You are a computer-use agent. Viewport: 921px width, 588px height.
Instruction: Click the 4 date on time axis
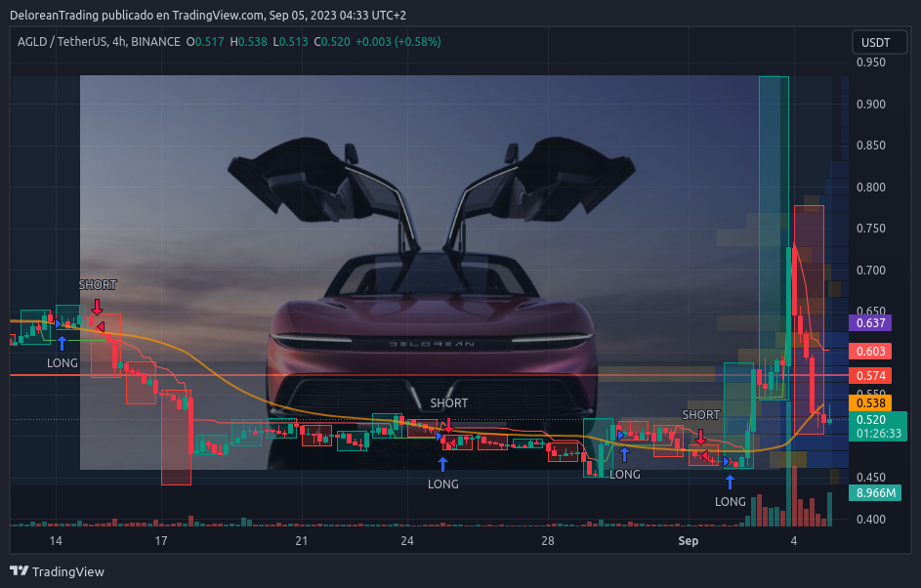(x=793, y=541)
